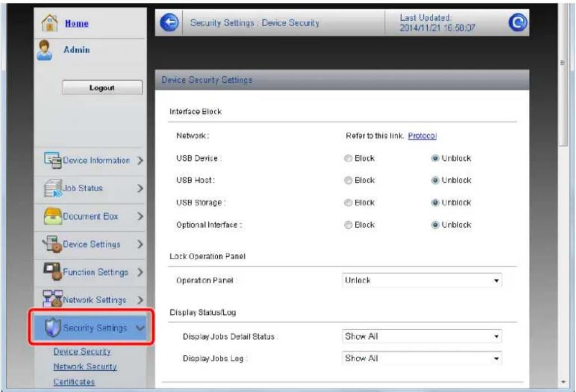This screenshot has height=392, width=576.
Task: Open the Operation Panel dropdown
Action: click(x=422, y=280)
